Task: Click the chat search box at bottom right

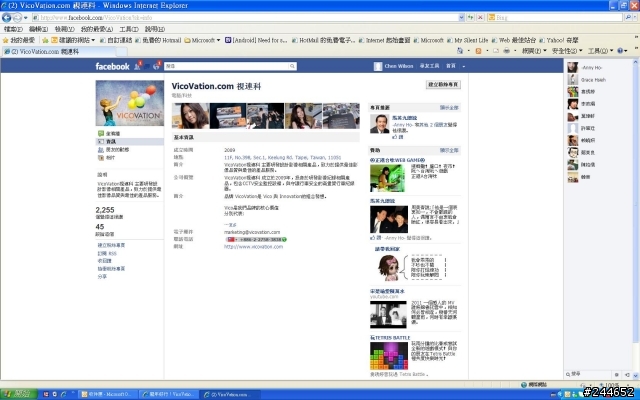Action: pos(590,374)
